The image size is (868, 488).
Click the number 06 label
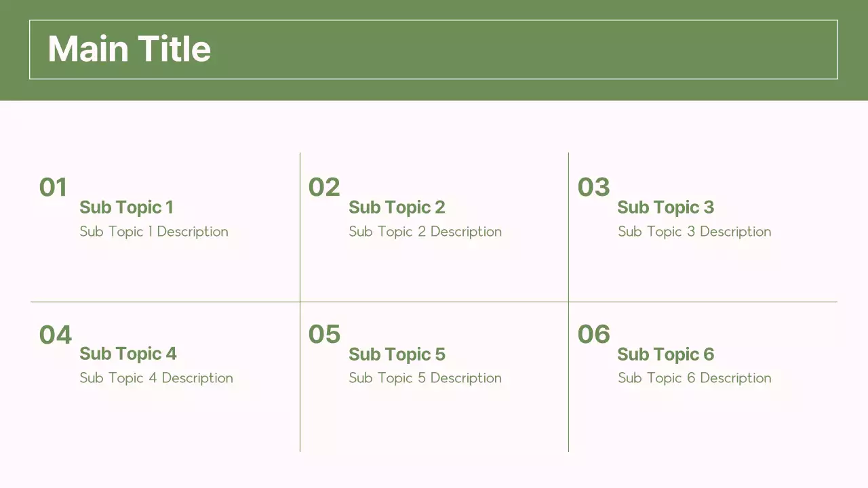point(593,334)
